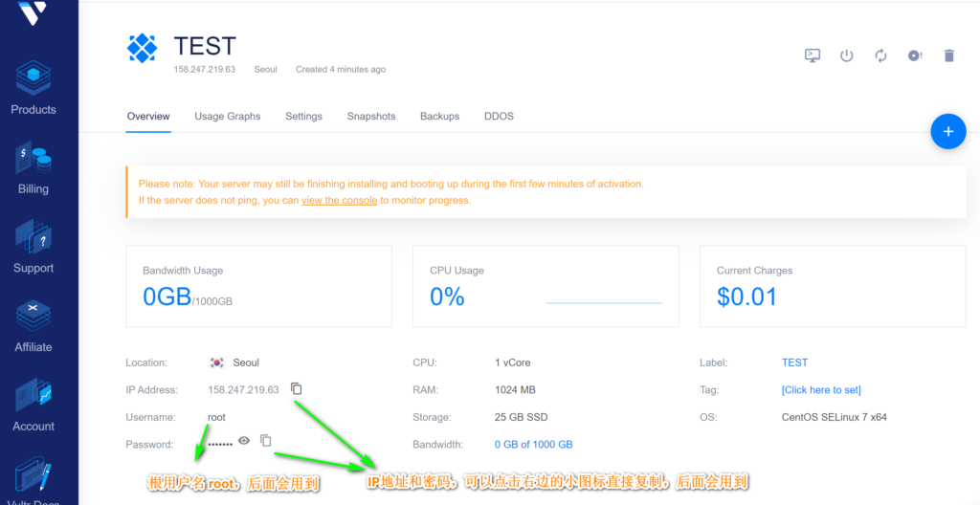Open the server console icon
The width and height of the screenshot is (980, 505).
point(812,55)
